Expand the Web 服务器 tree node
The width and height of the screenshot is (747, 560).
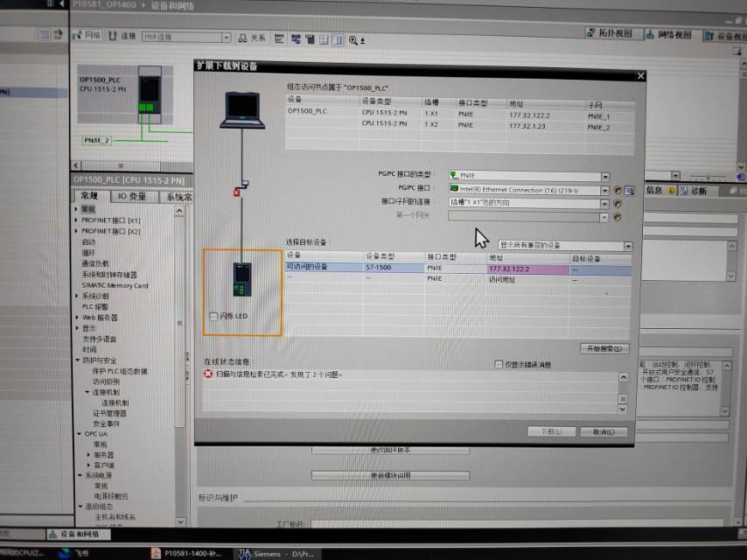pos(77,317)
